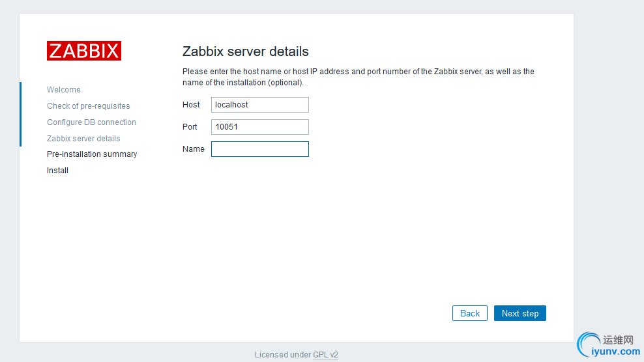644x362 pixels.
Task: Click the iyunv.com watermark text
Action: tap(616, 352)
